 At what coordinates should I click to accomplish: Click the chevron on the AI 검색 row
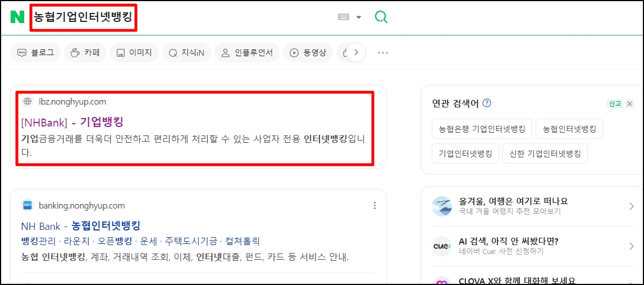pyautogui.click(x=632, y=246)
